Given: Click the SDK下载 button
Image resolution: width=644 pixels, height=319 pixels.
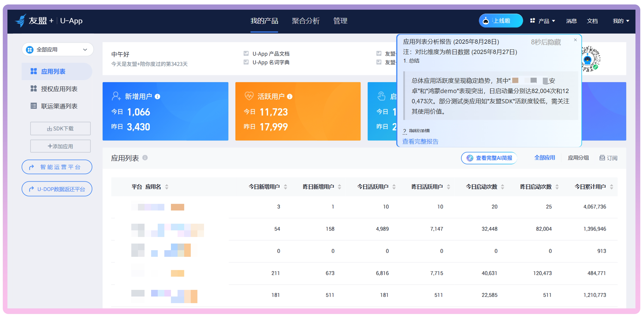Looking at the screenshot, I should pos(60,129).
